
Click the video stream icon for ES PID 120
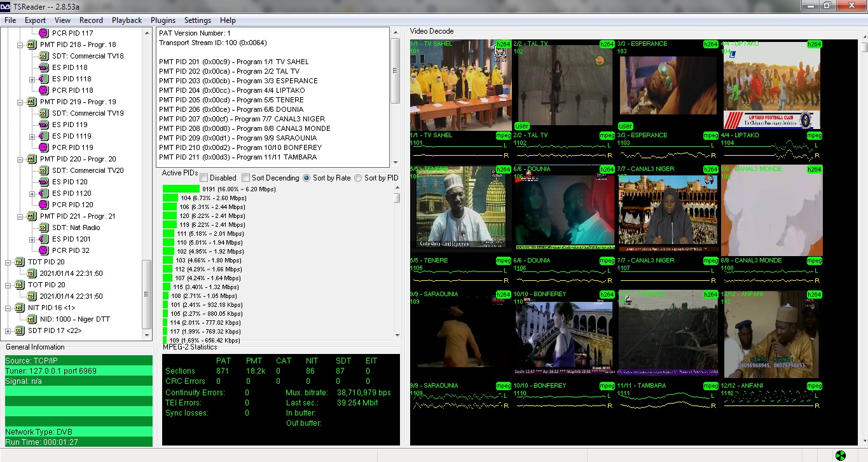pyautogui.click(x=43, y=182)
